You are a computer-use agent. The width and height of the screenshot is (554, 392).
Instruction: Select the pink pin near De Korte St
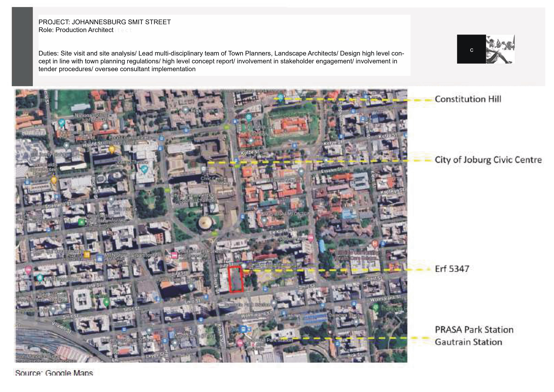[311, 238]
